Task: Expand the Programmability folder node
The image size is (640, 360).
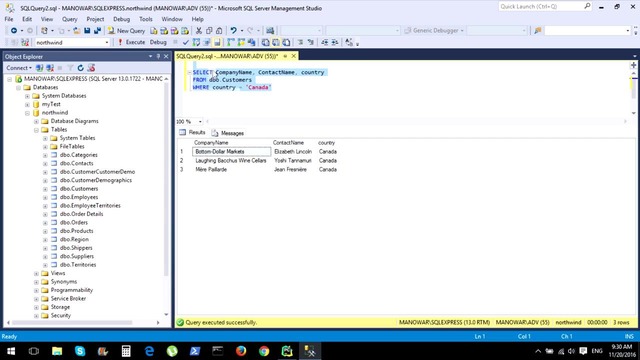Action: [x=36, y=290]
